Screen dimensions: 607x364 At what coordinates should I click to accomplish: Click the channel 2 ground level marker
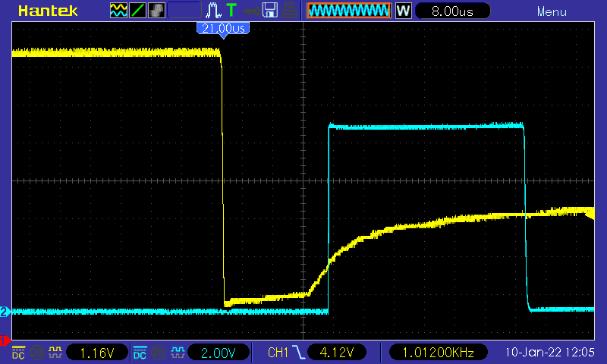pyautogui.click(x=5, y=312)
